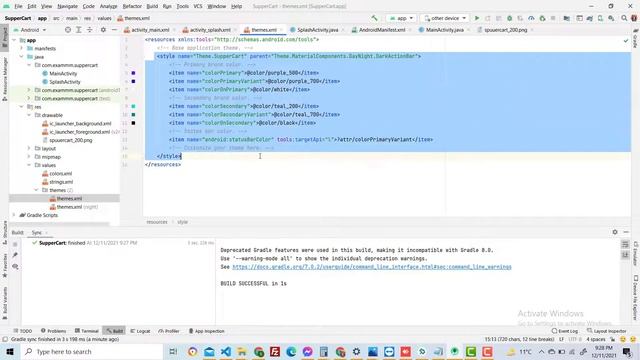Open the VCS menu
This screenshot has width=640, height=360.
pos(198,6)
